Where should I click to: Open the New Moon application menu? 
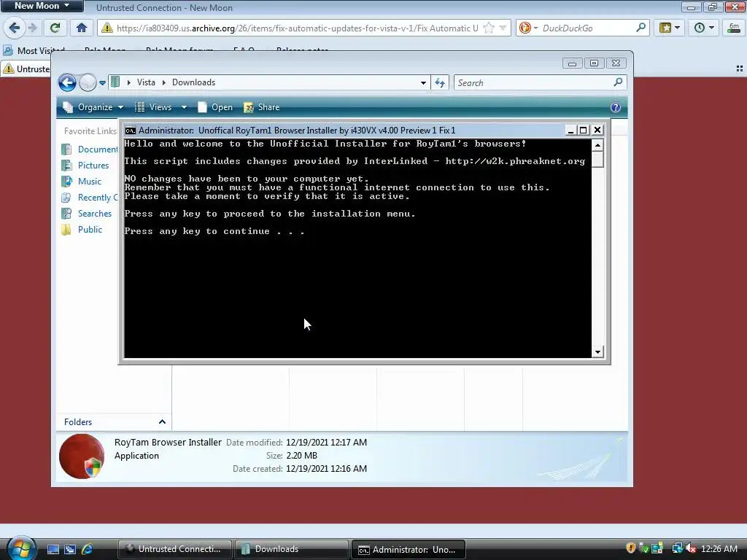coord(42,6)
